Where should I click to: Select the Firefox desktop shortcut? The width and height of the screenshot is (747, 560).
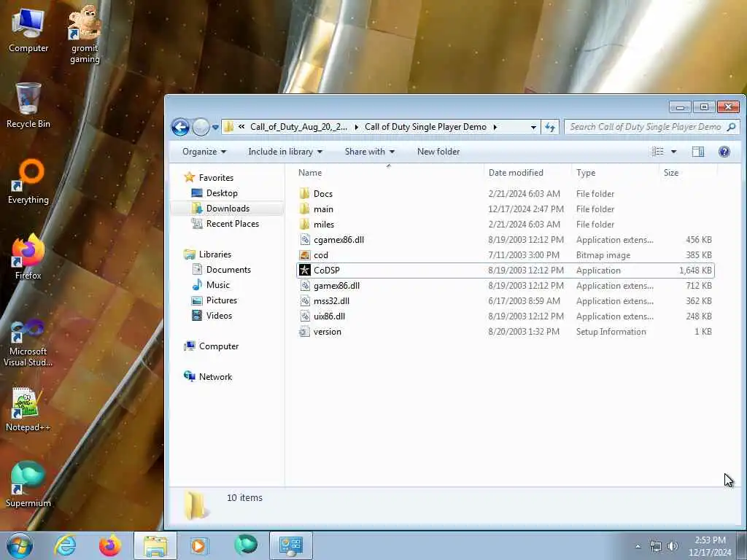(28, 257)
